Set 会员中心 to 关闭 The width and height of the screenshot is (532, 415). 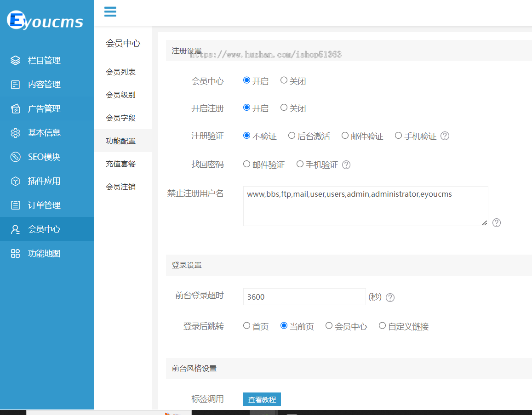pyautogui.click(x=284, y=80)
